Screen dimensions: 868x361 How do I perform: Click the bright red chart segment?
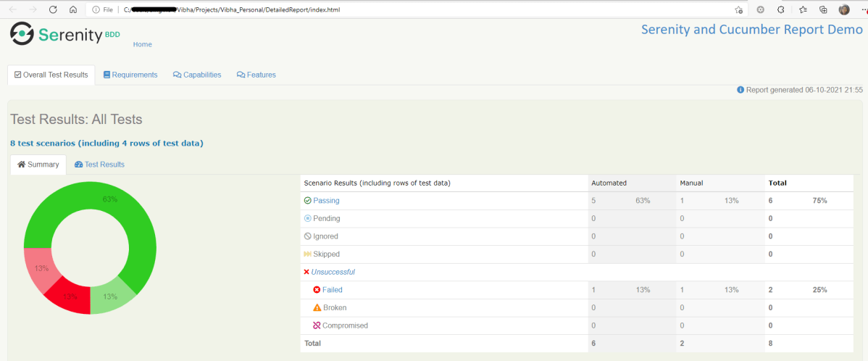pos(67,294)
